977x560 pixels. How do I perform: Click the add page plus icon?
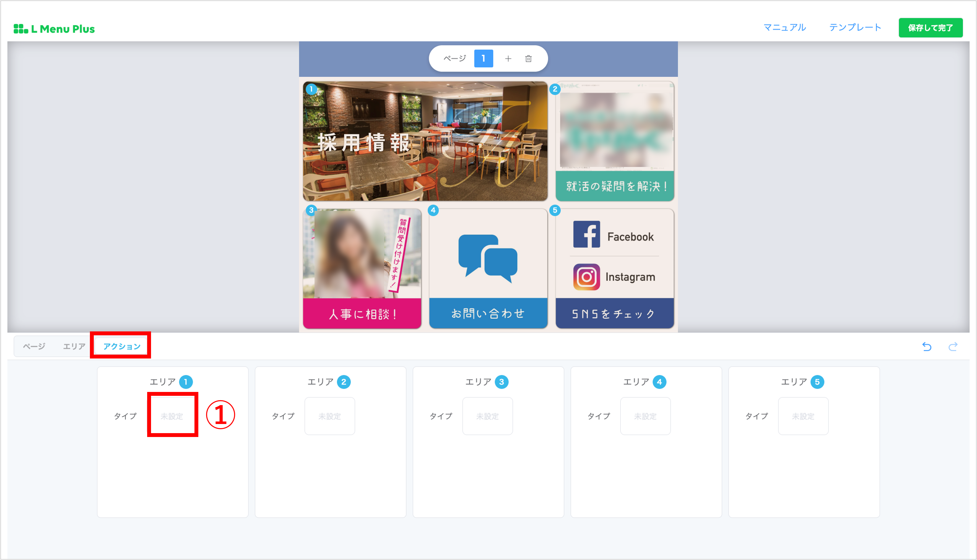(x=508, y=59)
